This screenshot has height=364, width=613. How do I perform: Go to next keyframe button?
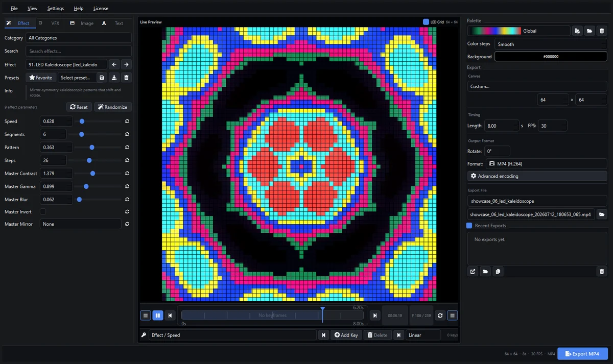coord(398,335)
